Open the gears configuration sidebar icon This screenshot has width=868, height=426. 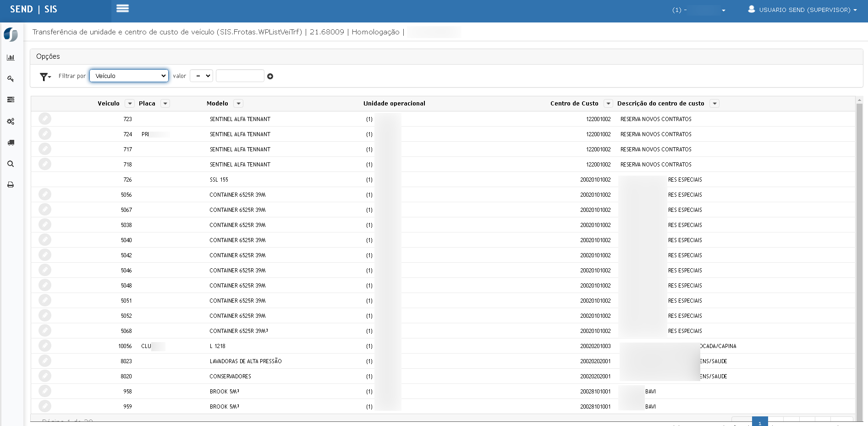point(11,121)
